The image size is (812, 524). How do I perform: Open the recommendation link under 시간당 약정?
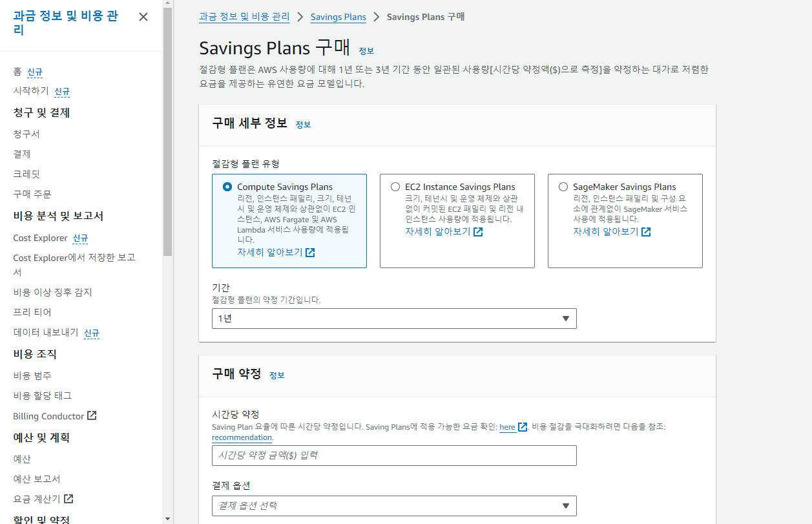coord(242,437)
